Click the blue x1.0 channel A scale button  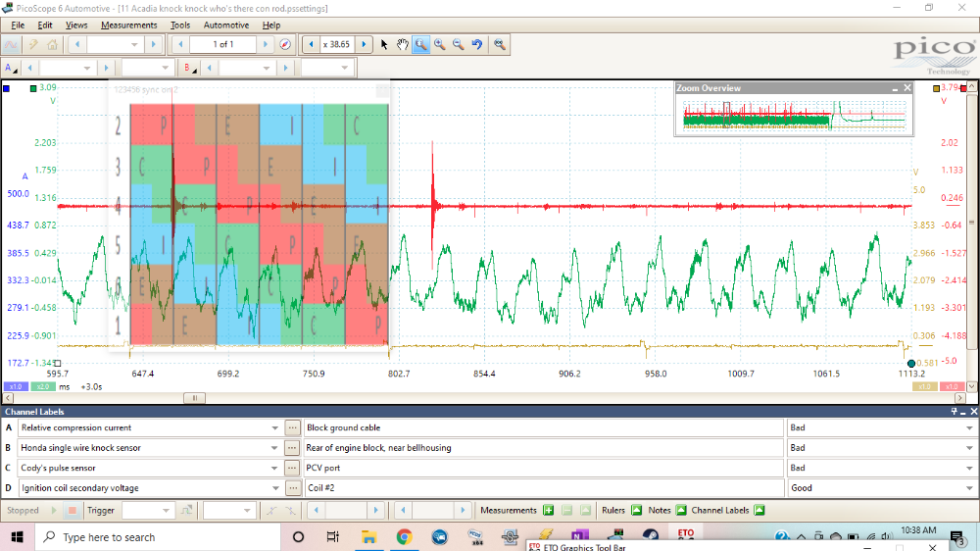tap(16, 386)
